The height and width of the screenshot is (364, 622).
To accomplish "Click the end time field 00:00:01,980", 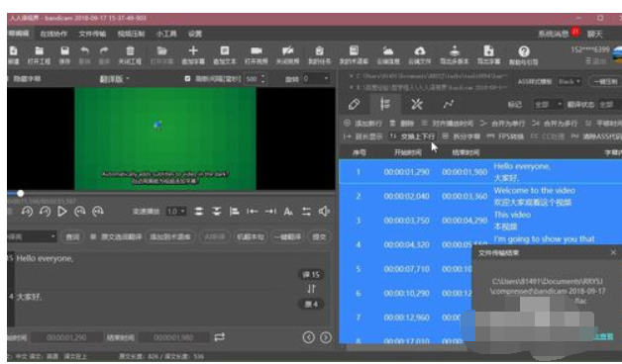I will (x=173, y=337).
